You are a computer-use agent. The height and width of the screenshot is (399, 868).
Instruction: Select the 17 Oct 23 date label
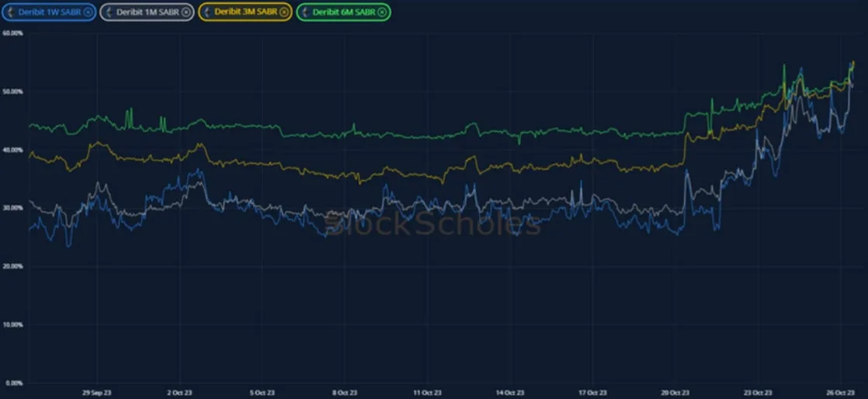coord(592,393)
